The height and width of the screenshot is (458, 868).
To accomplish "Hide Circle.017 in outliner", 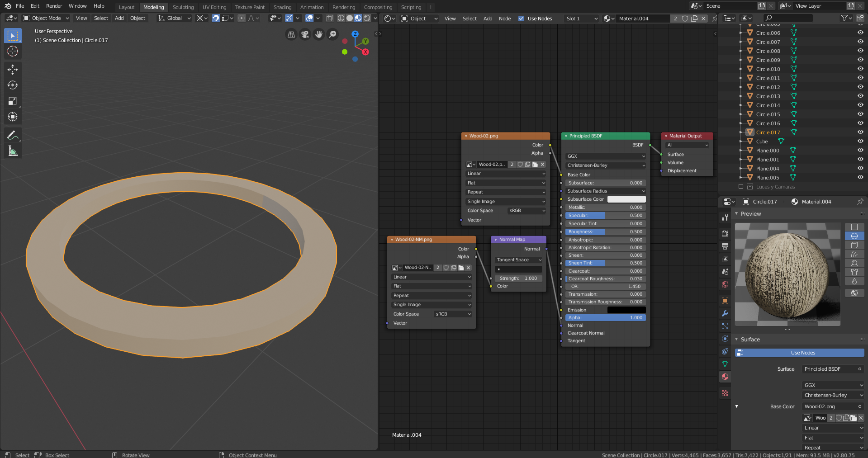I will (860, 132).
